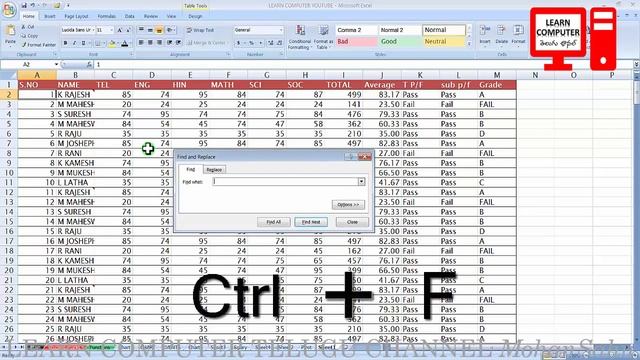The height and width of the screenshot is (360, 640).
Task: Cut the selected cells
Action: click(x=28, y=27)
